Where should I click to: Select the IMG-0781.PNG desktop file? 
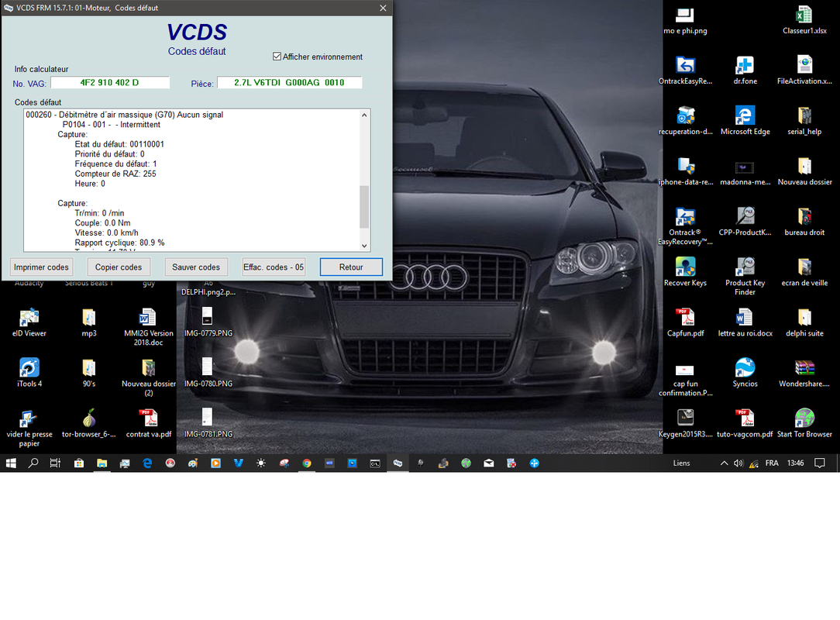(x=208, y=424)
